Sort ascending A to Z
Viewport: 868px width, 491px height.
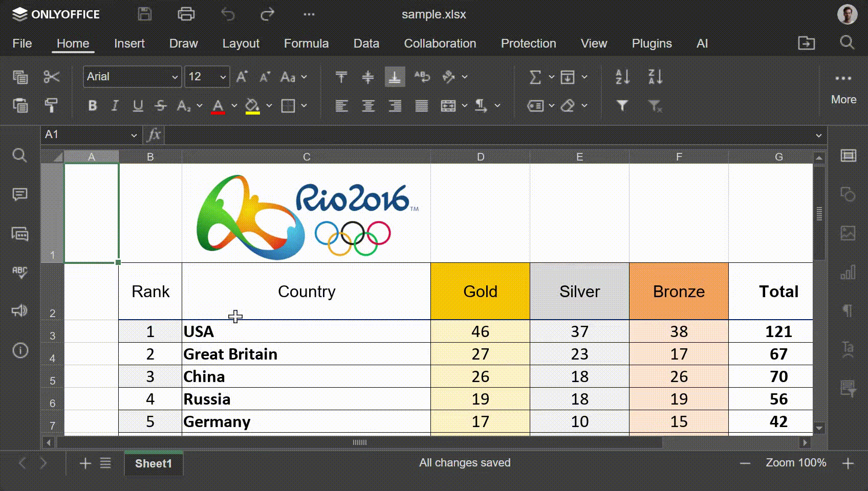pyautogui.click(x=622, y=77)
